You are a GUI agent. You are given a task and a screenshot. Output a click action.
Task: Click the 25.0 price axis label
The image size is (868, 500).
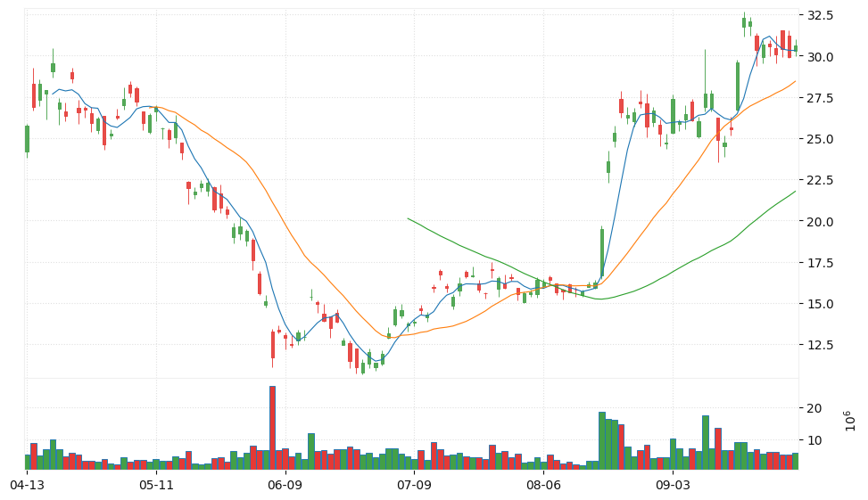821,139
